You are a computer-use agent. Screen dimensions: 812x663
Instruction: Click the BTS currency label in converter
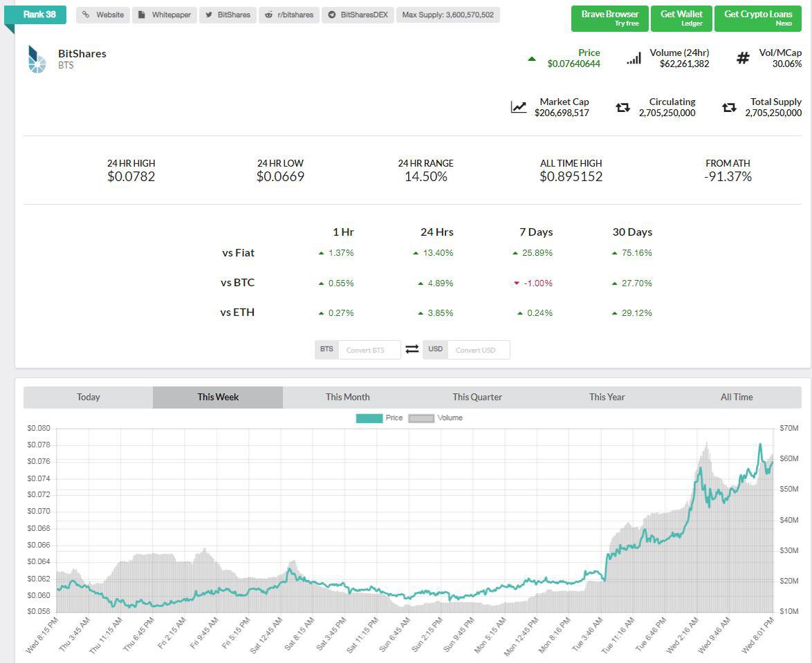tap(326, 349)
